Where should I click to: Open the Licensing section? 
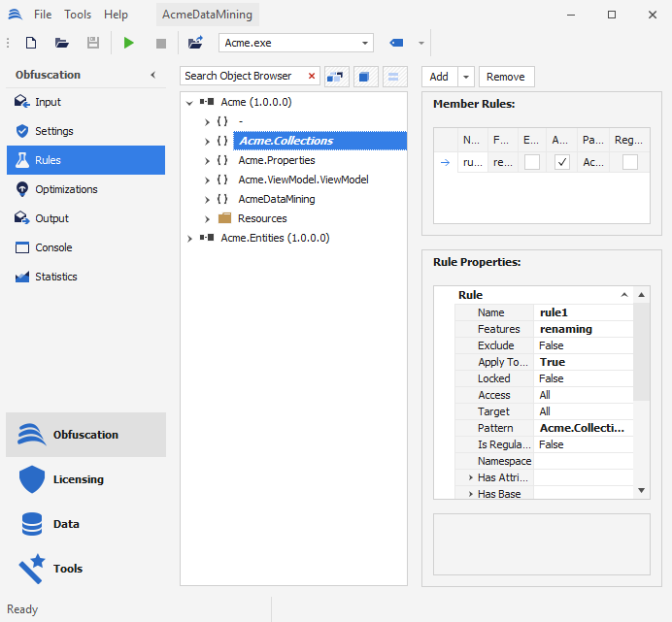click(78, 479)
